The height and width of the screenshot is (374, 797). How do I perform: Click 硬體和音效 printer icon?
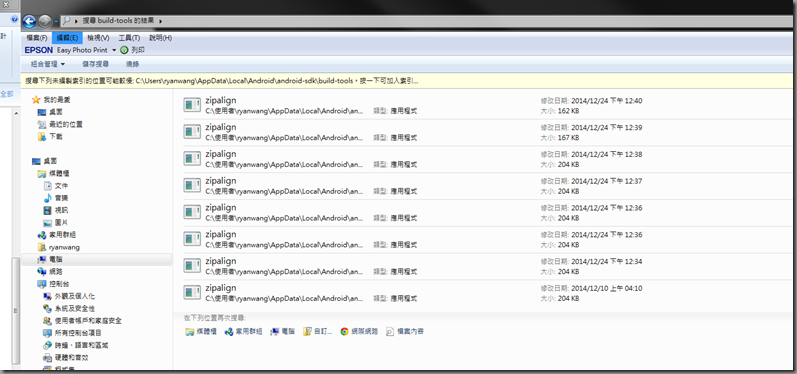[47, 357]
